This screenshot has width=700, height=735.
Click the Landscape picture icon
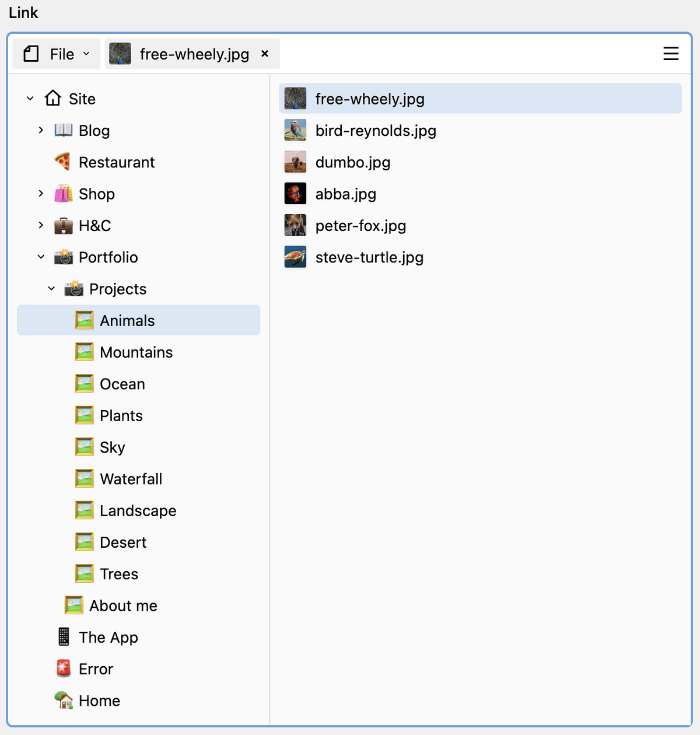click(x=85, y=510)
